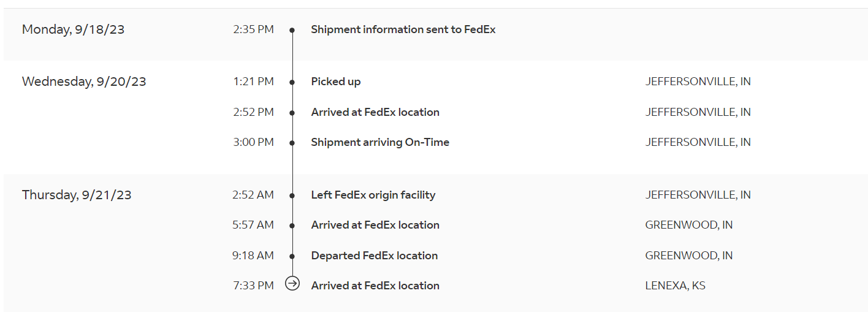Select the Thursday, 9/21/23 date heading
This screenshot has width=868, height=312.
[77, 195]
